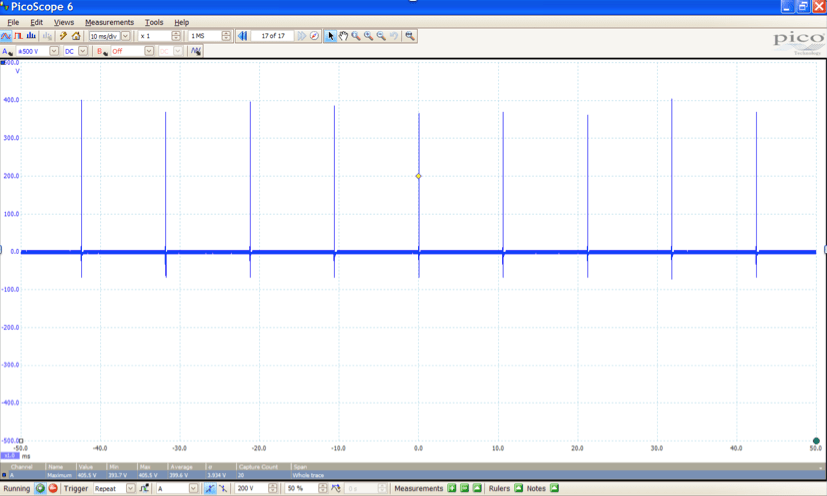Switch to Persistence mode icon

coord(18,36)
